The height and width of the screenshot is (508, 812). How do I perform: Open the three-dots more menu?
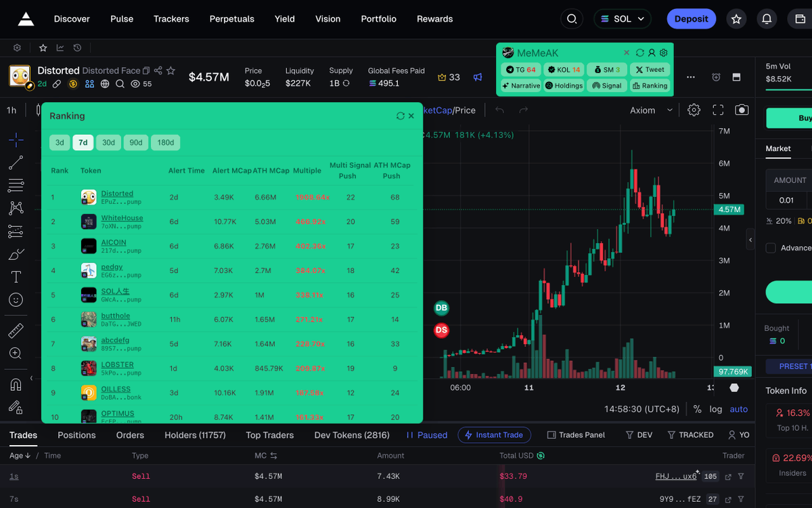point(691,77)
